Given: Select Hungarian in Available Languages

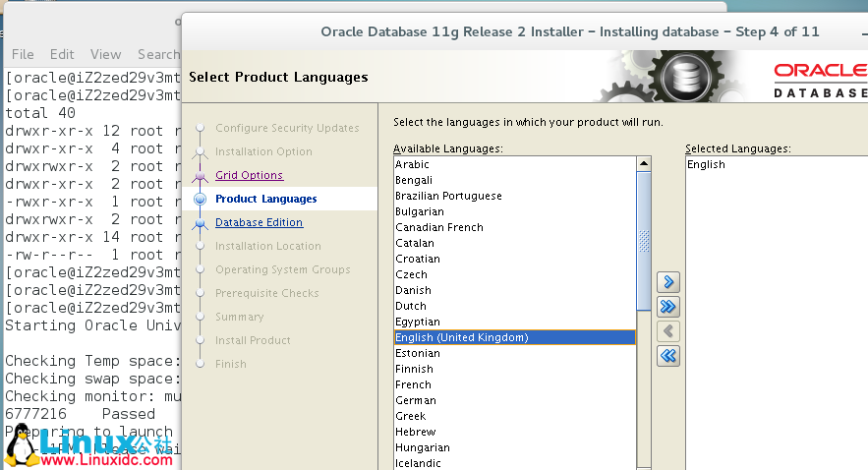Looking at the screenshot, I should 515,447.
